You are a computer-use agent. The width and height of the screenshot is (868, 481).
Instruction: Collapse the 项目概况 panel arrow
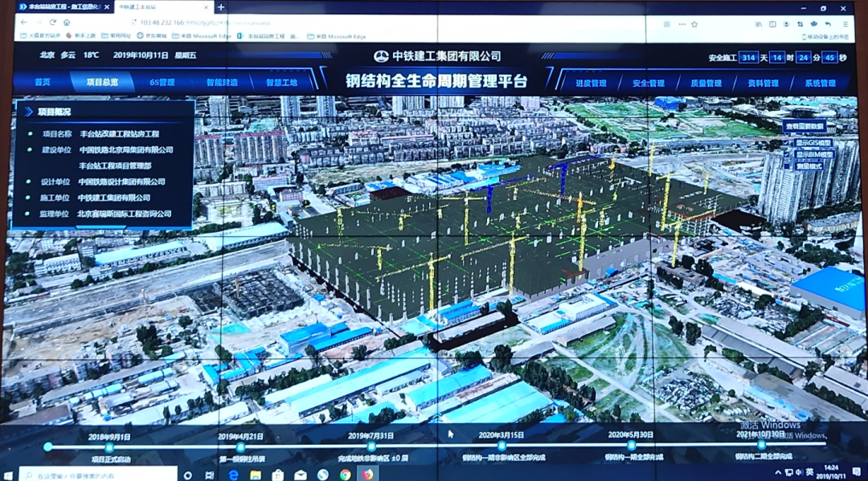point(28,112)
